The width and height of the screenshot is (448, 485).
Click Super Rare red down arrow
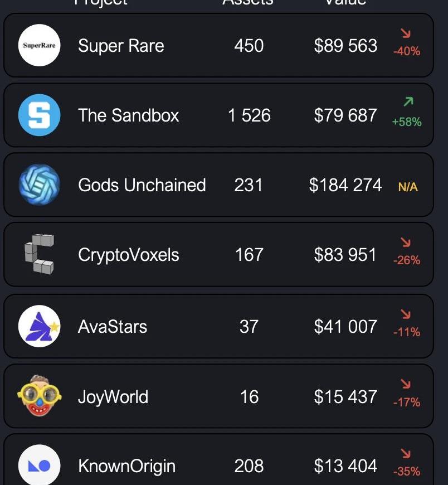[406, 33]
